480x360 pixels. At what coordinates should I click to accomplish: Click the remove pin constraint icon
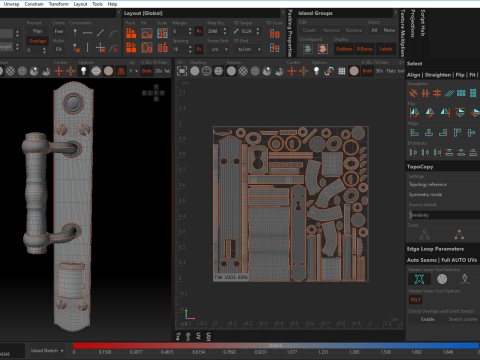[76, 48]
